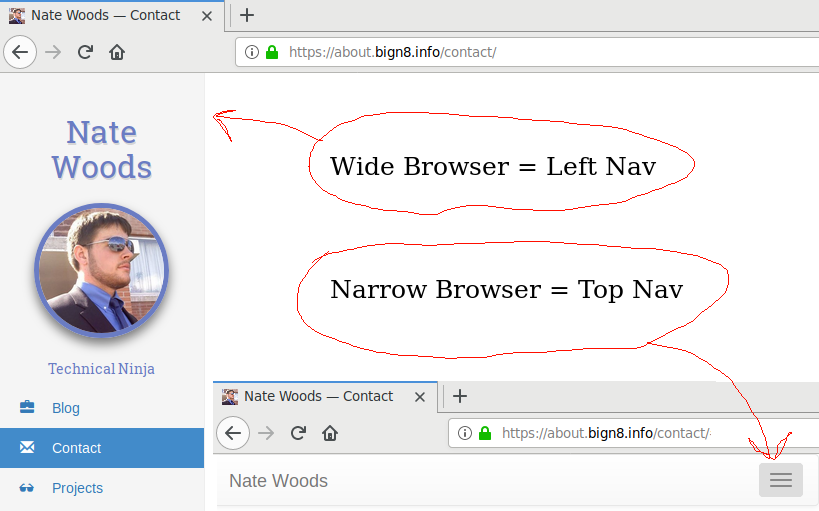Open a new tab in the upper browser
819x511 pixels.
tap(247, 15)
